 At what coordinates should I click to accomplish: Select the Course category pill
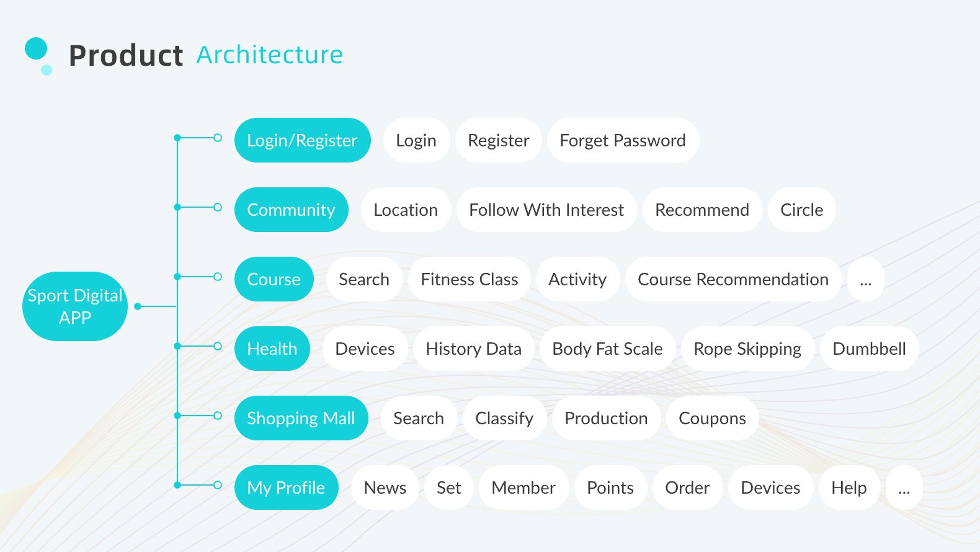(x=274, y=280)
